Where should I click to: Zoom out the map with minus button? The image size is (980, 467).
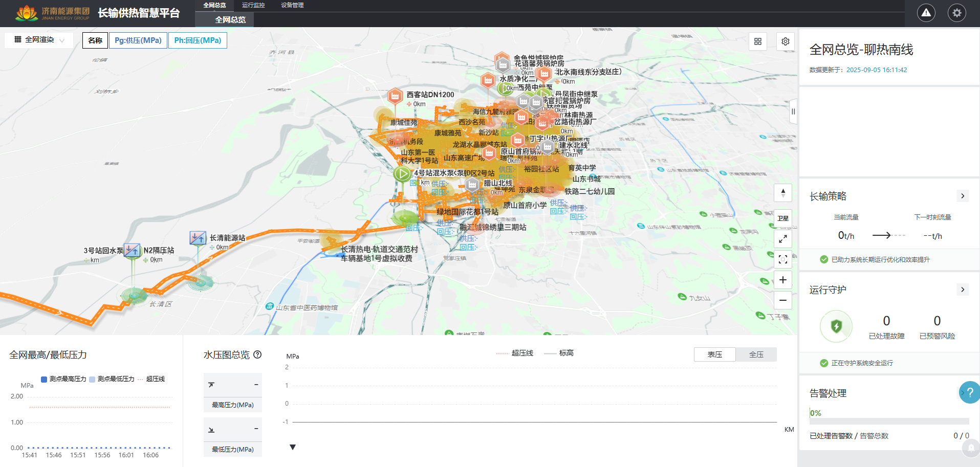[x=782, y=300]
